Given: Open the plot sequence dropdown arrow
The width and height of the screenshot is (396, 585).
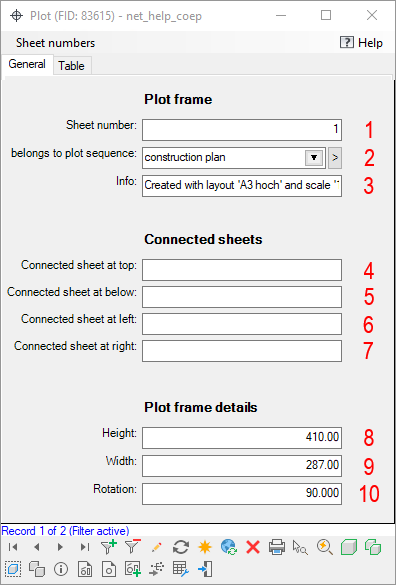Looking at the screenshot, I should 314,157.
